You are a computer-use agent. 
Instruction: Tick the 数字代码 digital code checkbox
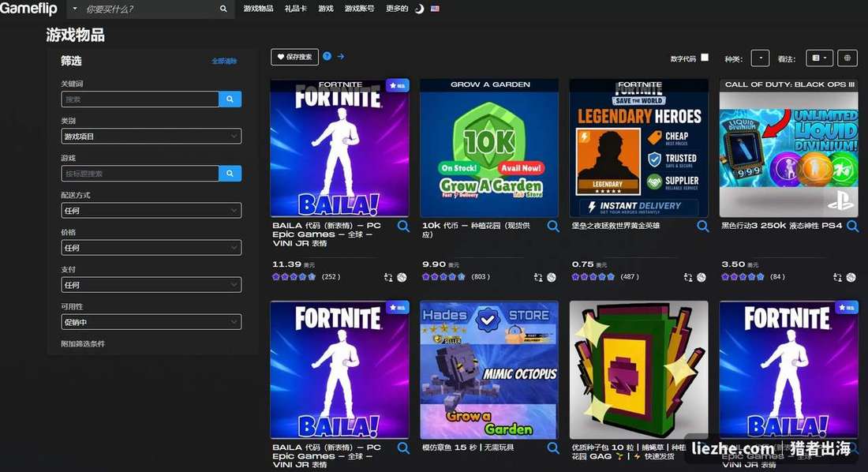705,57
